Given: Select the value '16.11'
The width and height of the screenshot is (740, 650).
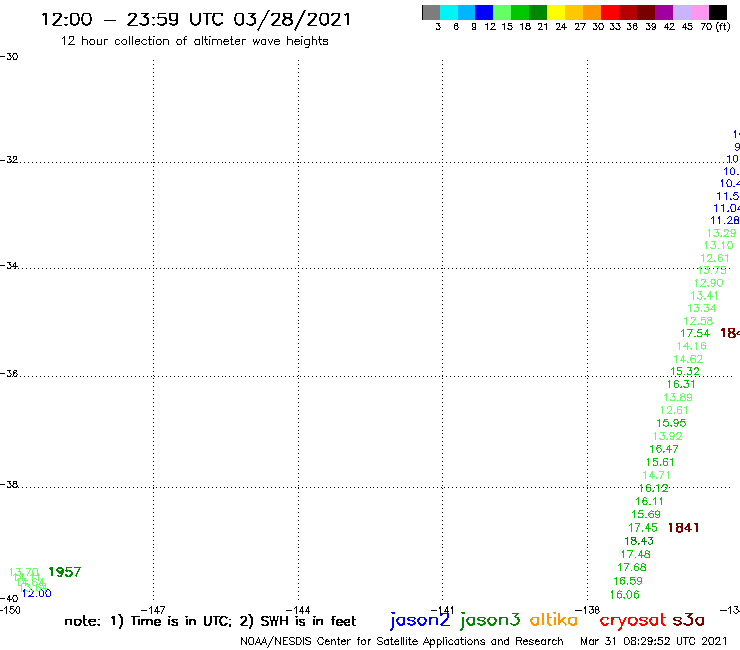Looking at the screenshot, I should pyautogui.click(x=649, y=501).
